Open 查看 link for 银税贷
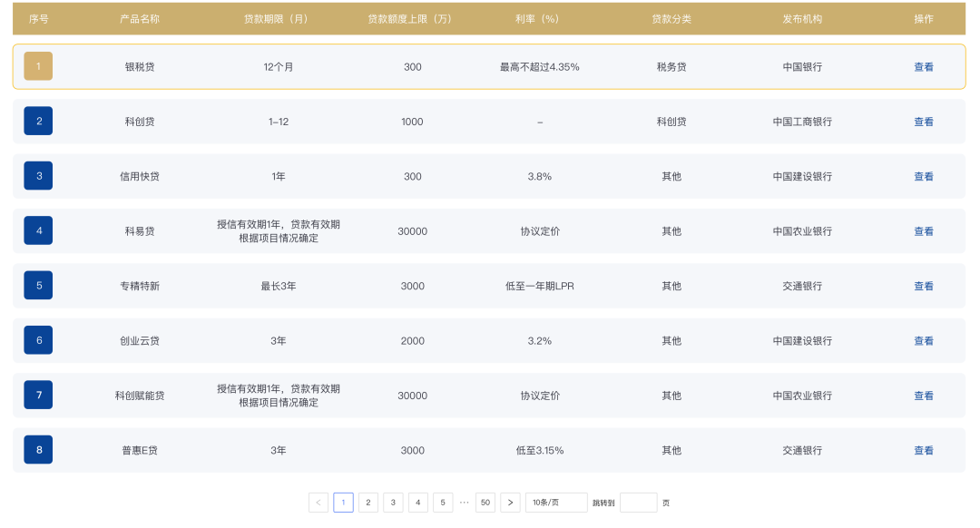This screenshot has width=980, height=528. click(x=923, y=67)
